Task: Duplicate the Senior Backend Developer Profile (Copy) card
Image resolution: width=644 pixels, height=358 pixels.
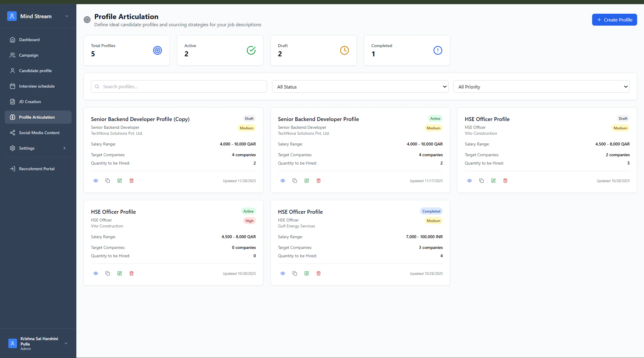Action: tap(108, 181)
